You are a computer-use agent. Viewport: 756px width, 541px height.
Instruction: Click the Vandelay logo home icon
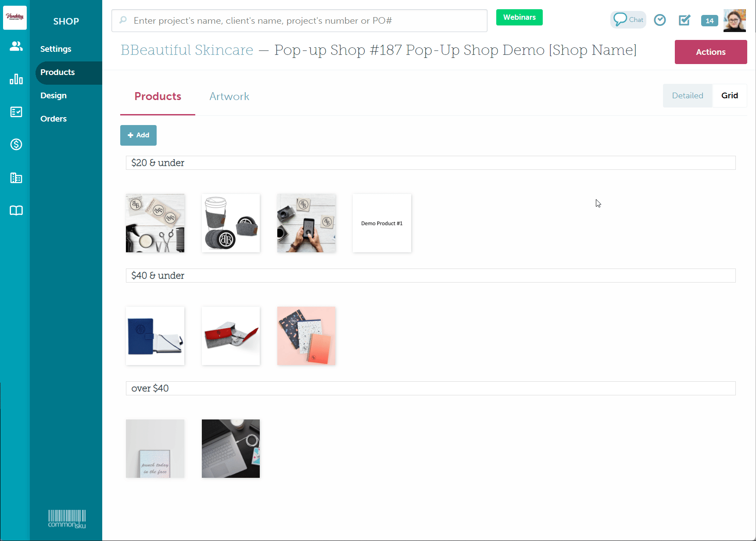[15, 18]
